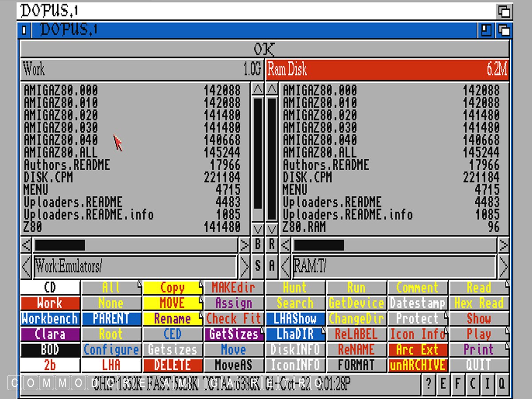The width and height of the screenshot is (532, 399).
Task: Click the Work:Emulators/ path field
Action: (135, 266)
